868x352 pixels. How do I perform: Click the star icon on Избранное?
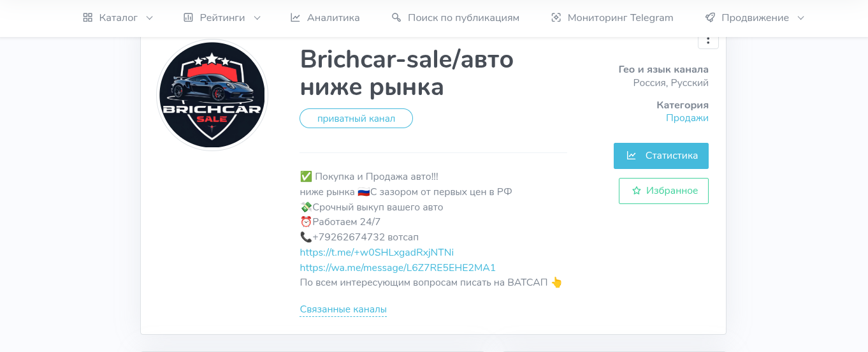tap(636, 191)
